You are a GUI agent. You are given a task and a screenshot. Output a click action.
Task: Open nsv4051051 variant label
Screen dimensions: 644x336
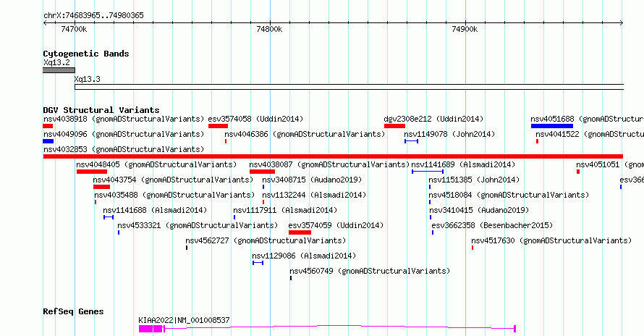(610, 165)
